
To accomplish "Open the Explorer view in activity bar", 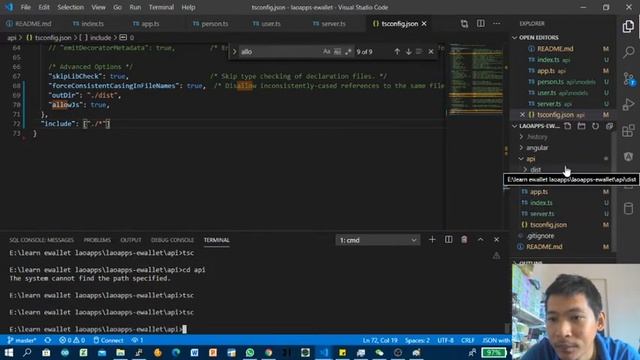I will coord(629,27).
